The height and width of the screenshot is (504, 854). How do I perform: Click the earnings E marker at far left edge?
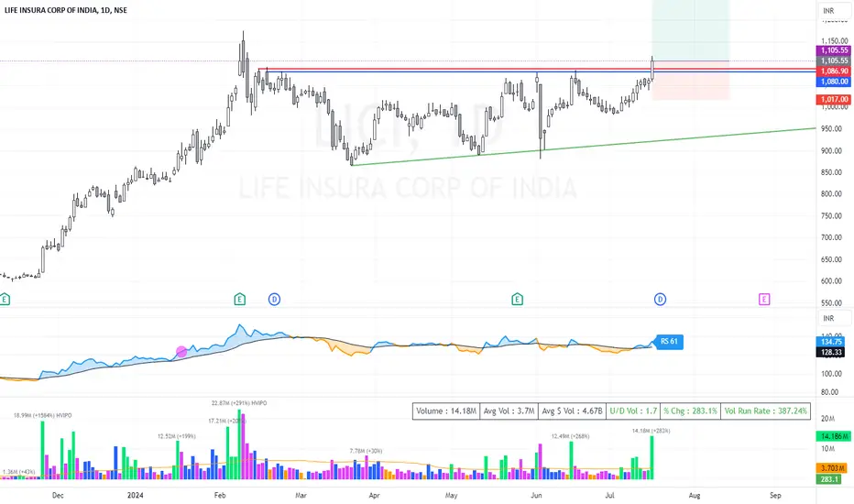(x=5, y=299)
